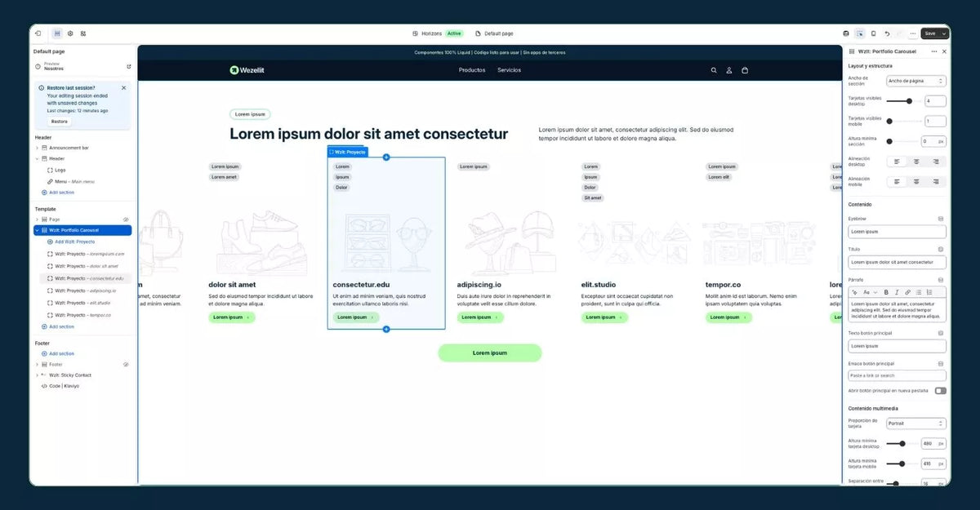The image size is (980, 510).
Task: Open Productos in store navigation
Action: click(x=472, y=70)
